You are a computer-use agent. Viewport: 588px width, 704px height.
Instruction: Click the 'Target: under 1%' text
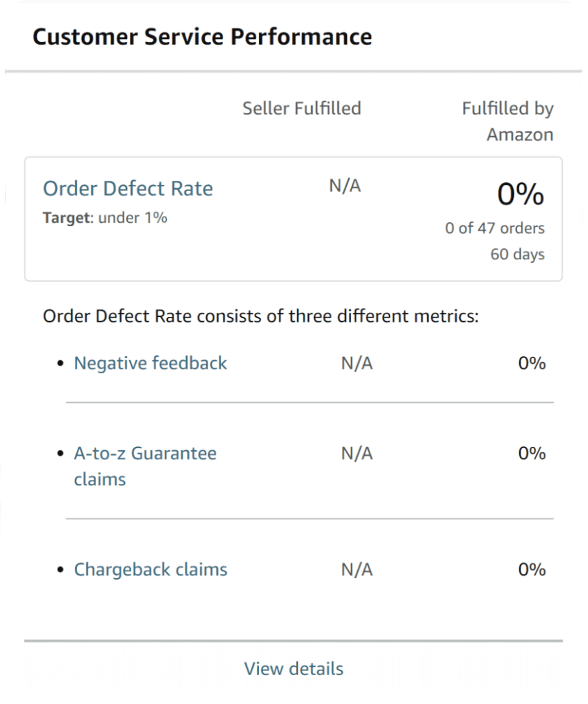click(105, 218)
